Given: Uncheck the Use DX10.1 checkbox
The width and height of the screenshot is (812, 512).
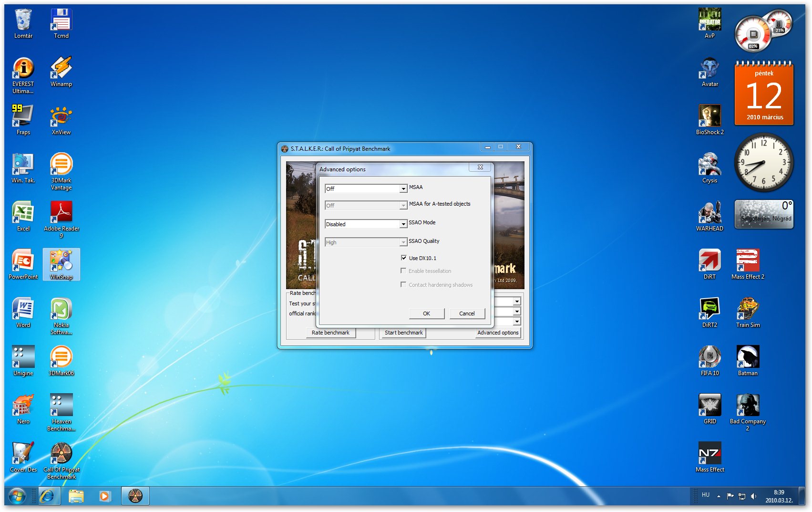Looking at the screenshot, I should click(404, 258).
